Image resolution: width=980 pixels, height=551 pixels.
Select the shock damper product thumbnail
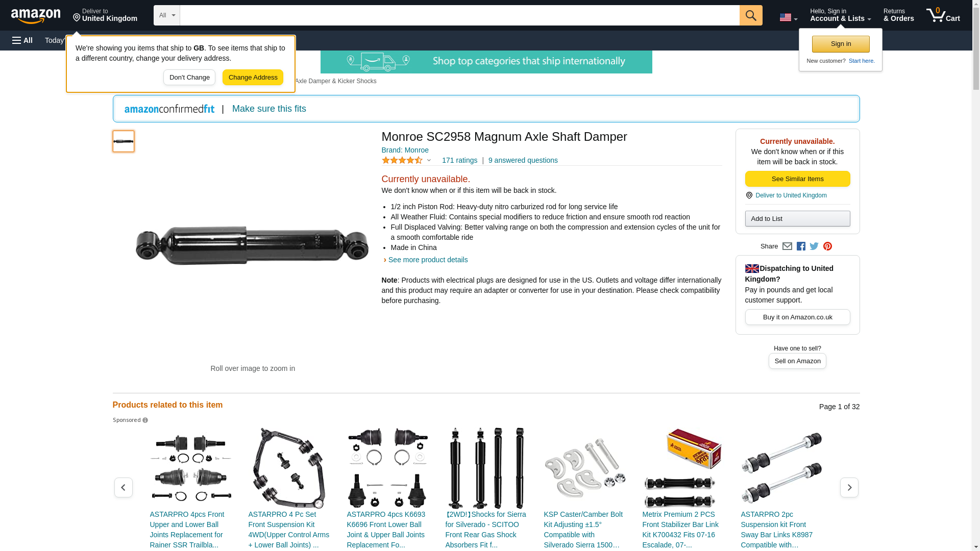point(124,141)
